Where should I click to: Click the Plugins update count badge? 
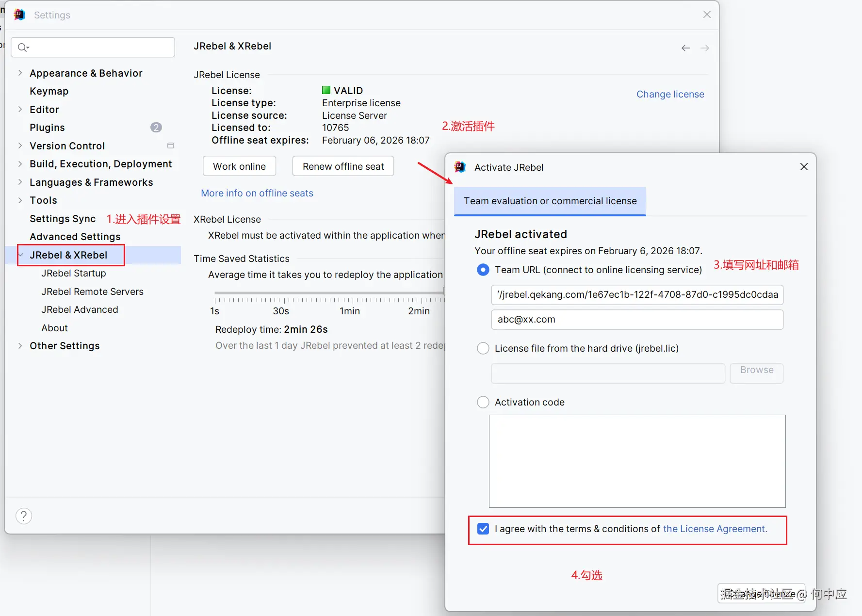pos(156,128)
